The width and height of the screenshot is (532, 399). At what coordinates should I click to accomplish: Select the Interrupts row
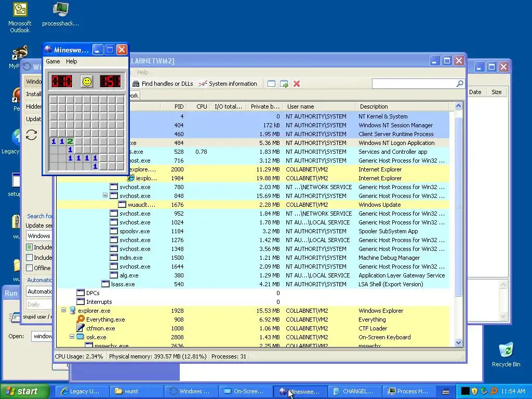click(253, 302)
